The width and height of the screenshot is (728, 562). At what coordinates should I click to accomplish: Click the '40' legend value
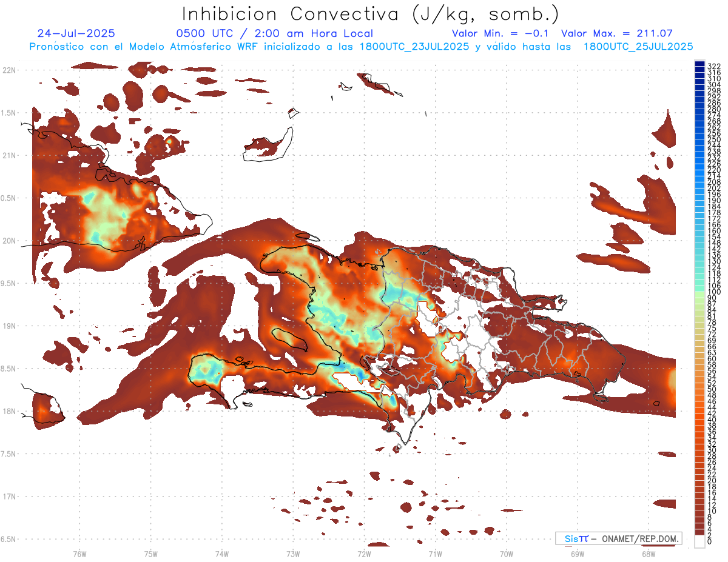pyautogui.click(x=712, y=420)
